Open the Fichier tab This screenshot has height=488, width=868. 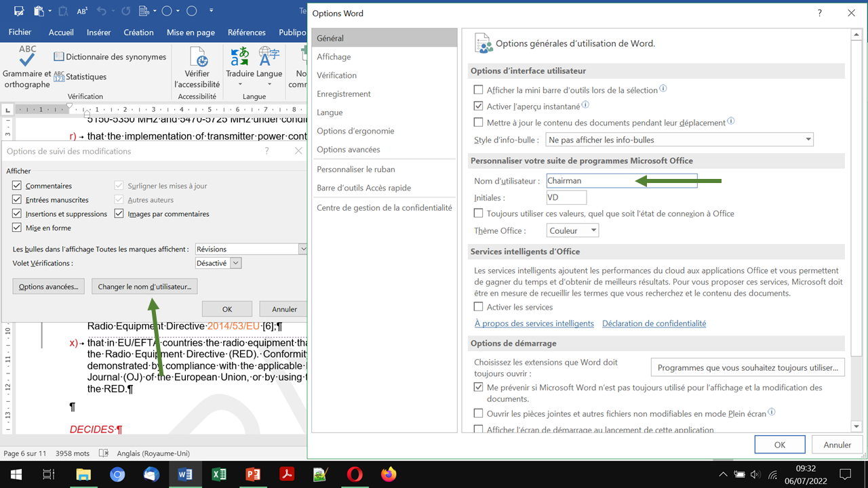point(20,32)
